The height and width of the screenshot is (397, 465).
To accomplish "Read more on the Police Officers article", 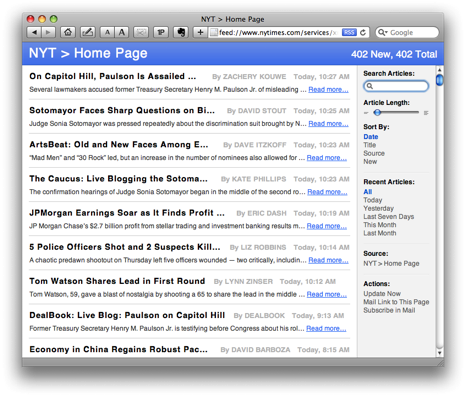I will tap(328, 260).
